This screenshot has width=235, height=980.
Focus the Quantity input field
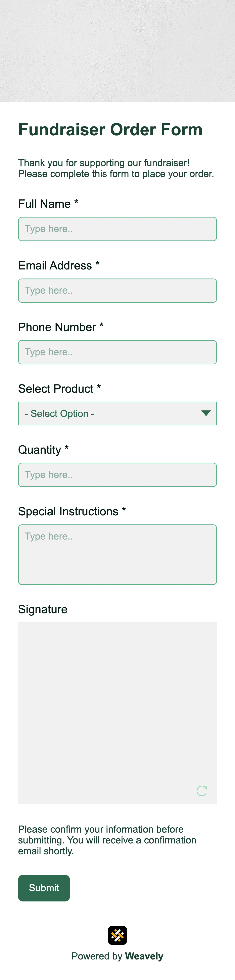(x=117, y=475)
